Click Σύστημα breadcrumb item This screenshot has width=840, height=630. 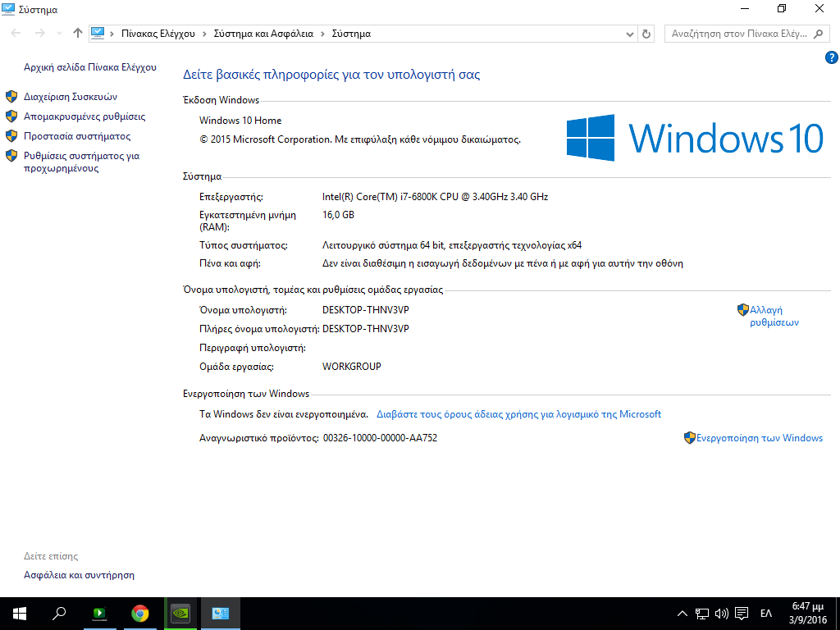pyautogui.click(x=351, y=34)
